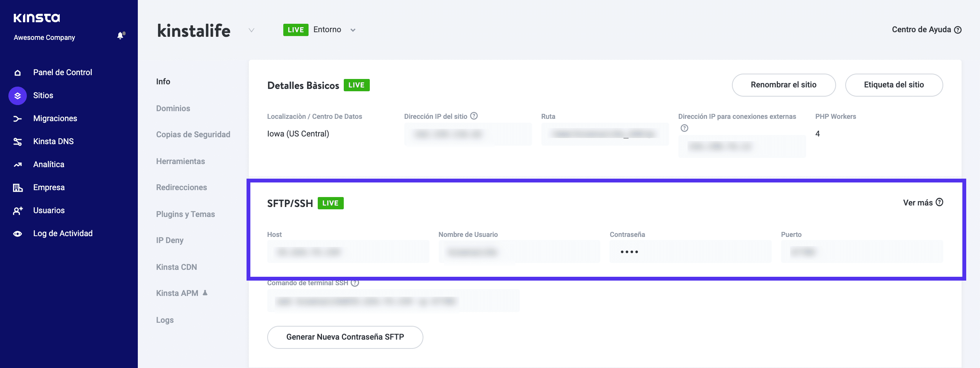Click the Contraseña password field
980x368 pixels.
(690, 252)
